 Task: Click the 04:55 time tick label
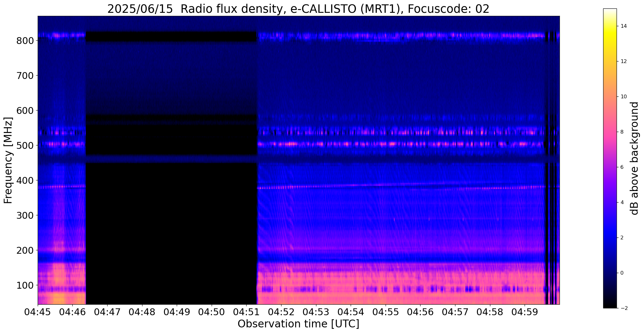(x=386, y=312)
